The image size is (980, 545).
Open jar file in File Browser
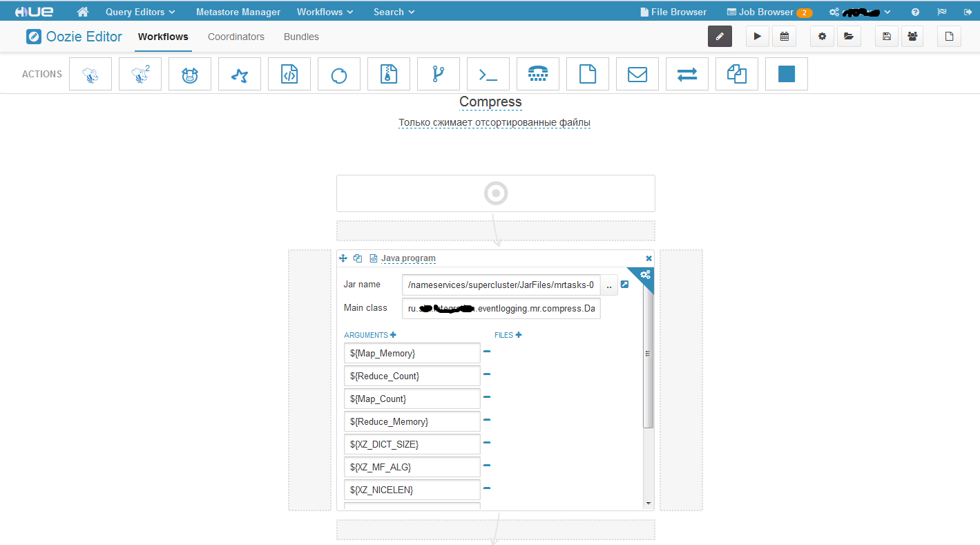[x=625, y=284]
